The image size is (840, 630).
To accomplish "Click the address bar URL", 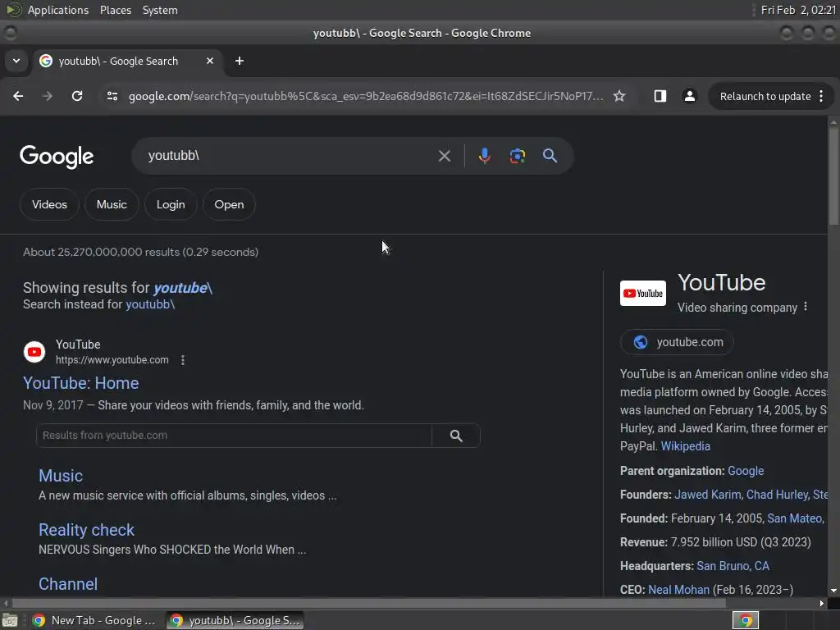I will pyautogui.click(x=366, y=97).
